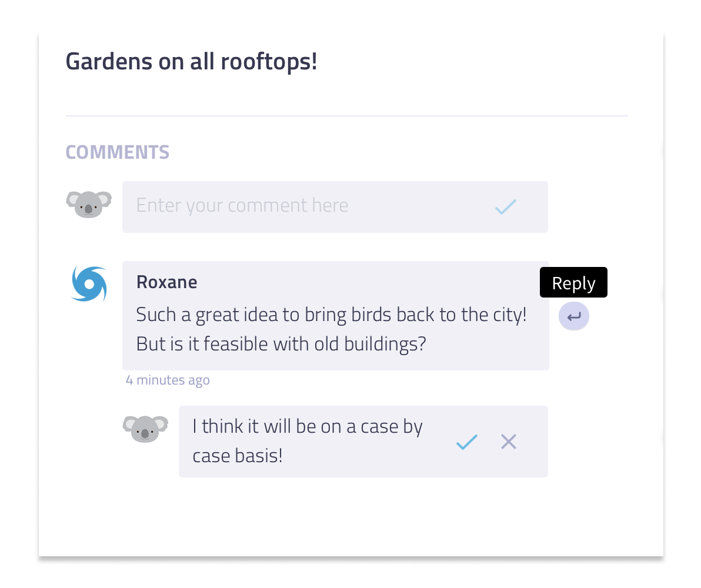Click the Roxane author name
Screen dimensions: 701x588
point(166,282)
